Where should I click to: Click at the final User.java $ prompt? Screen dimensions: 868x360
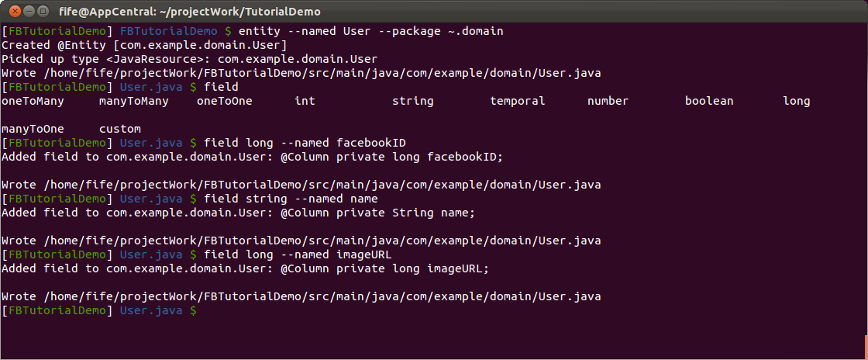tap(158, 310)
